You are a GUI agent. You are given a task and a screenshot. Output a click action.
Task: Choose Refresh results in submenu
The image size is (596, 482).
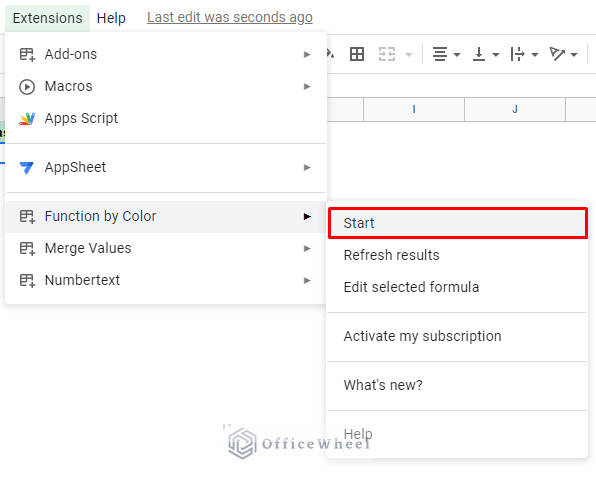coord(458,255)
